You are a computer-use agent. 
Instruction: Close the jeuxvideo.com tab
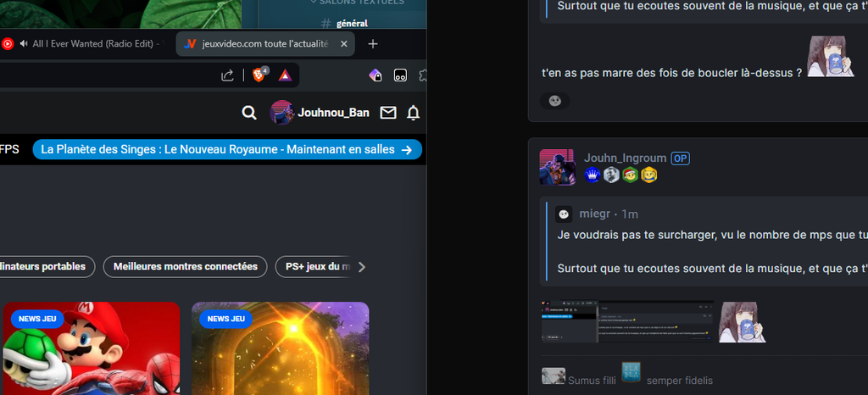344,44
